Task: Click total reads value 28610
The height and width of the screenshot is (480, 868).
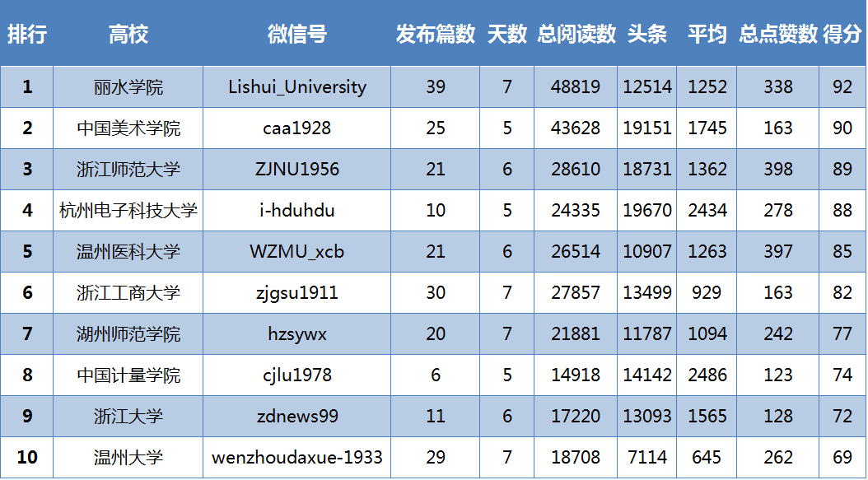Action: (576, 169)
